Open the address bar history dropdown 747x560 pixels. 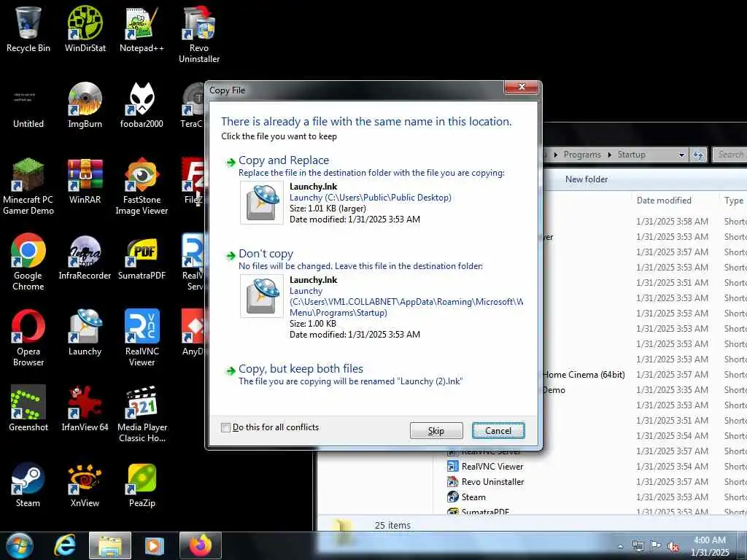pyautogui.click(x=681, y=155)
